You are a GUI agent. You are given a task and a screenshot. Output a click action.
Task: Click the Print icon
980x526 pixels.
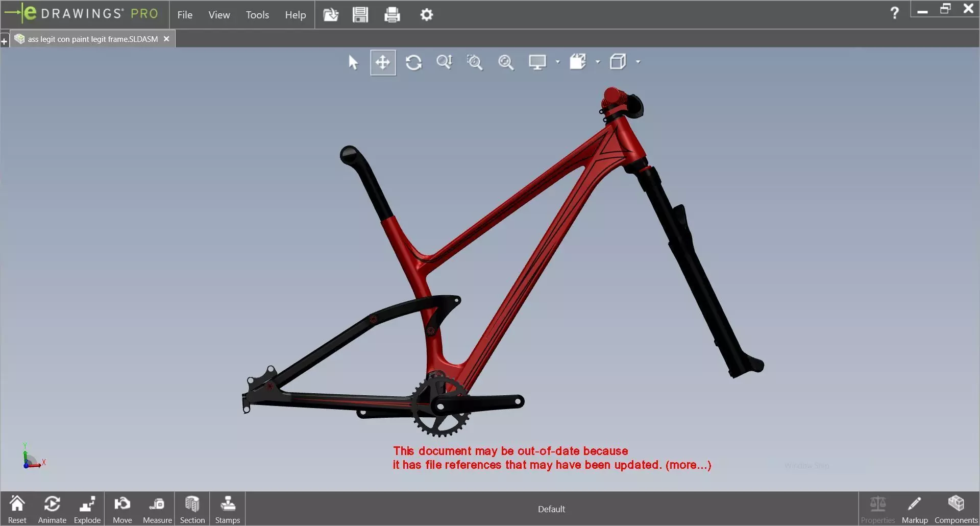[392, 15]
